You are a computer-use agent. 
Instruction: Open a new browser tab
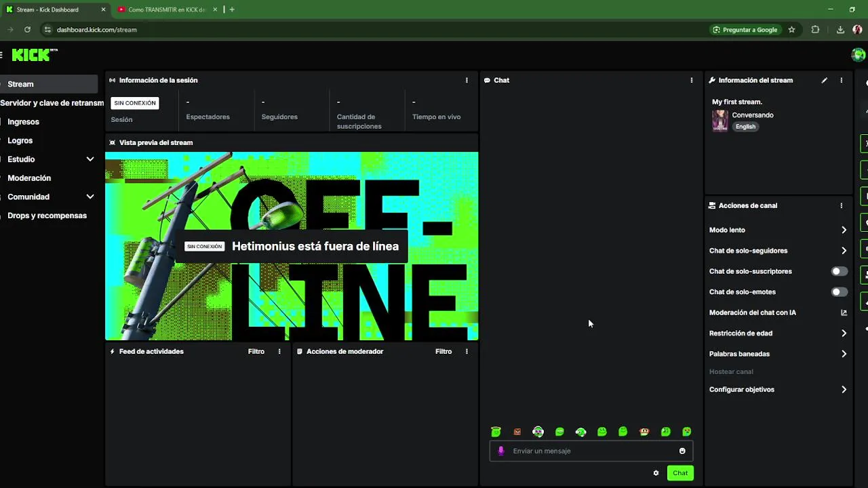point(232,9)
